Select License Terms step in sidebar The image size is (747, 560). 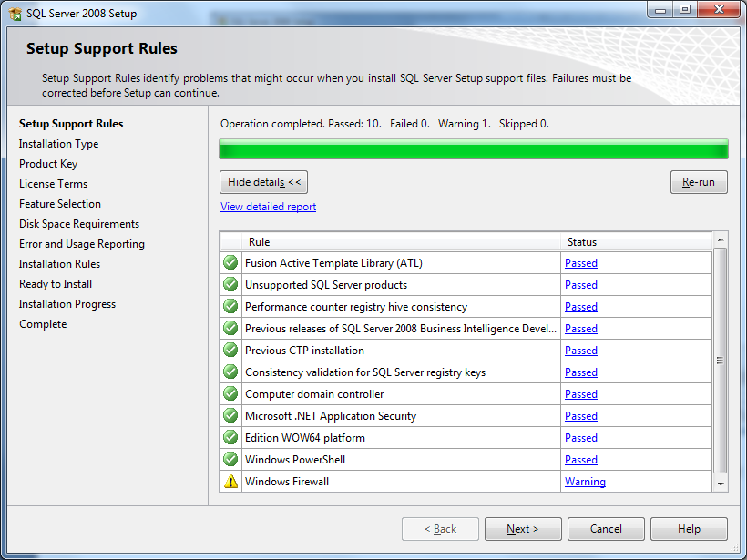coord(54,184)
